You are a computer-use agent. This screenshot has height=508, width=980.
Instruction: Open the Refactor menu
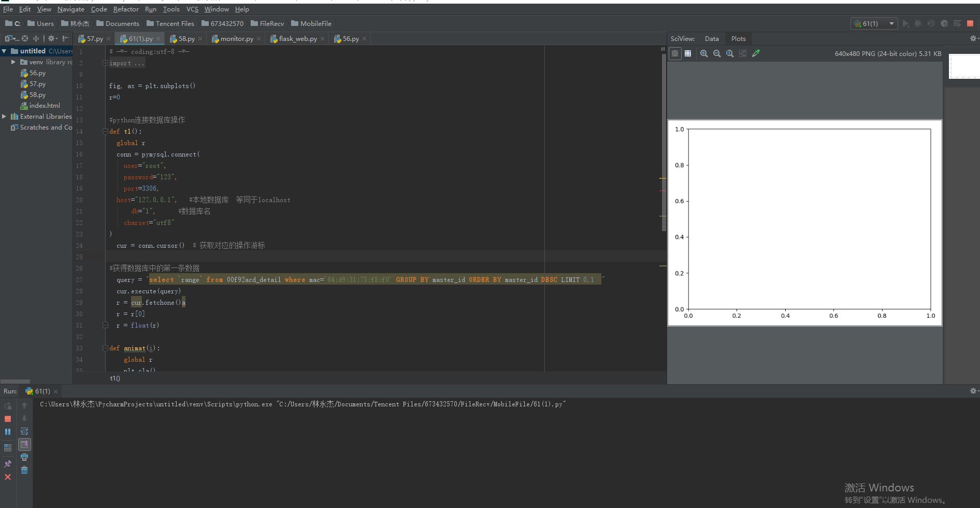(126, 9)
